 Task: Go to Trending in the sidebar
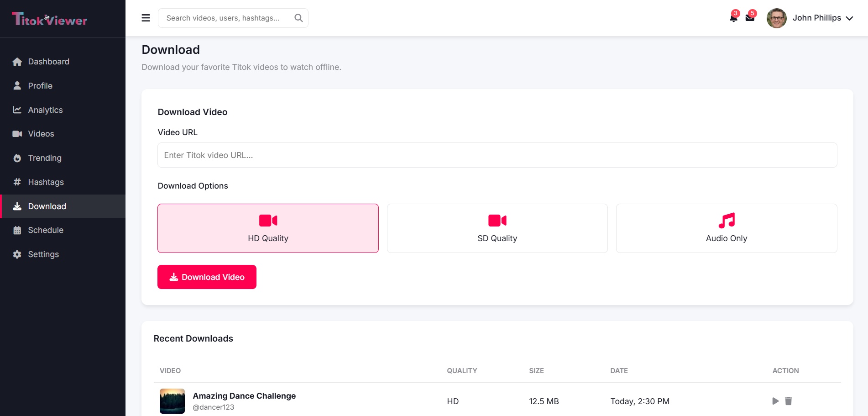(44, 158)
